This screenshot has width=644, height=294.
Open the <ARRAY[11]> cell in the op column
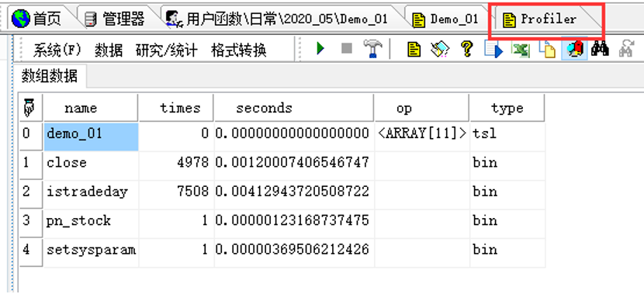(422, 133)
